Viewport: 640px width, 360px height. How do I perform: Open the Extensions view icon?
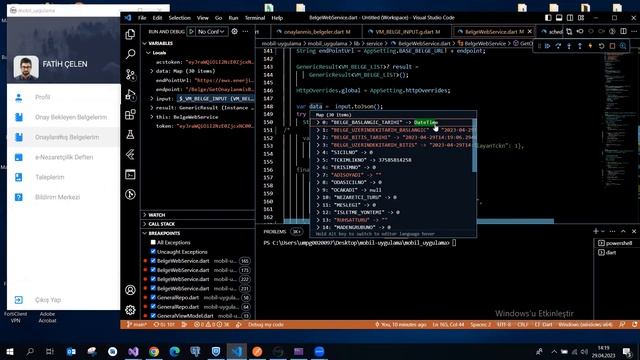(x=130, y=115)
